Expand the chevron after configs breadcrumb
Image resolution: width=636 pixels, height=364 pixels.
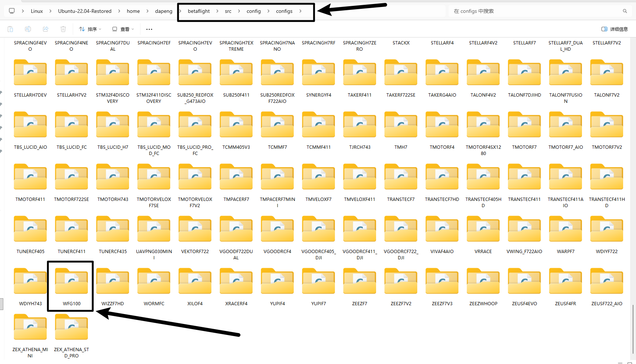(300, 11)
